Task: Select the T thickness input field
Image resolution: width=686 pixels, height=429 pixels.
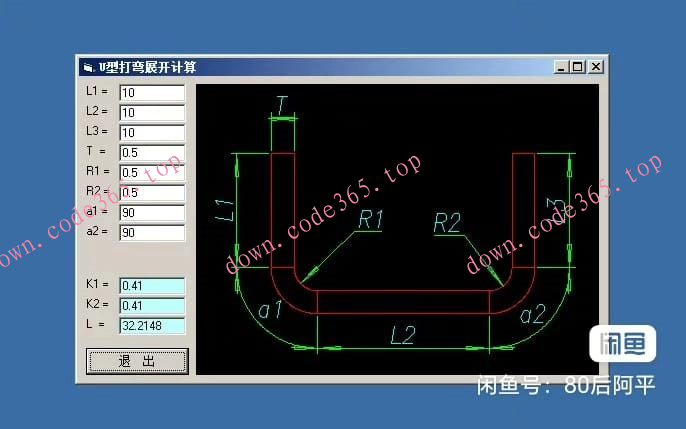Action: tap(152, 153)
